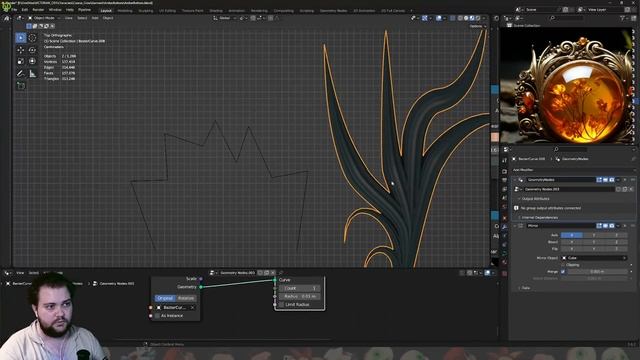Open the Output properties tab
This screenshot has width=640, height=360.
[504, 180]
